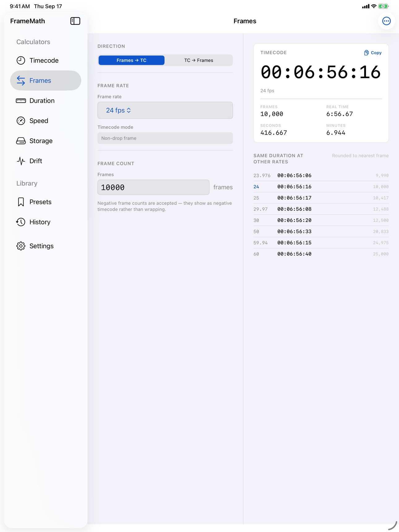The height and width of the screenshot is (532, 399).
Task: Copy the timecode result
Action: tap(373, 53)
